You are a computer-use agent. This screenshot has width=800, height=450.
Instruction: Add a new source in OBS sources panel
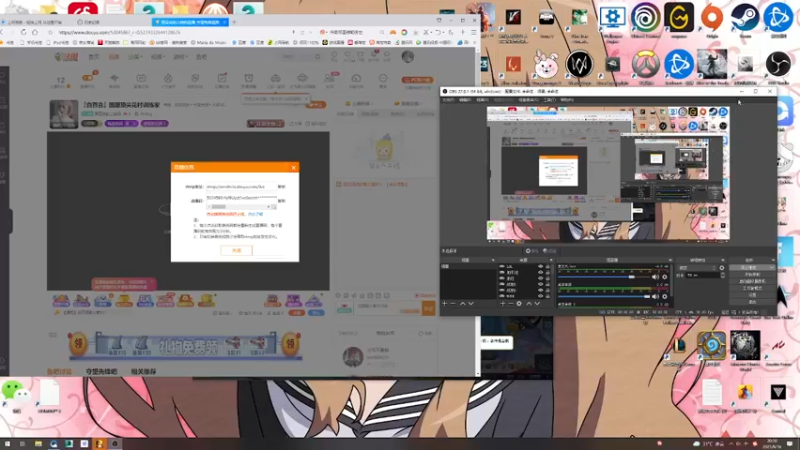tap(503, 304)
